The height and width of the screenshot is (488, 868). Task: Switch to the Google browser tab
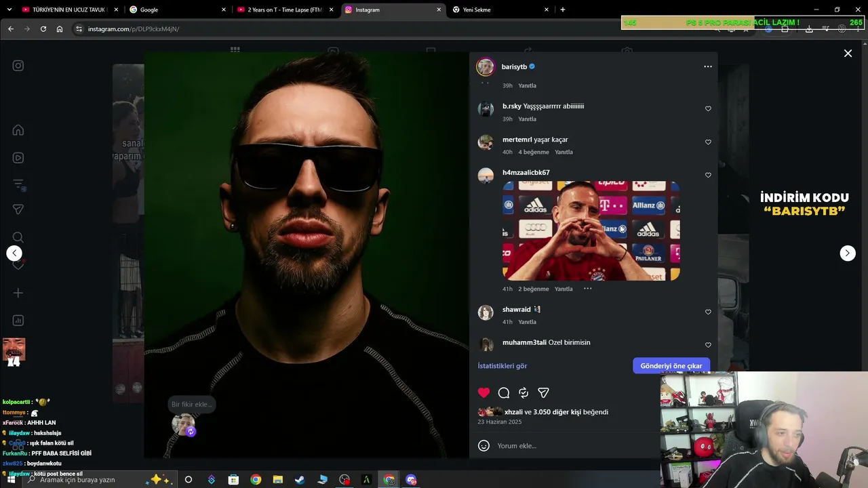(x=178, y=9)
